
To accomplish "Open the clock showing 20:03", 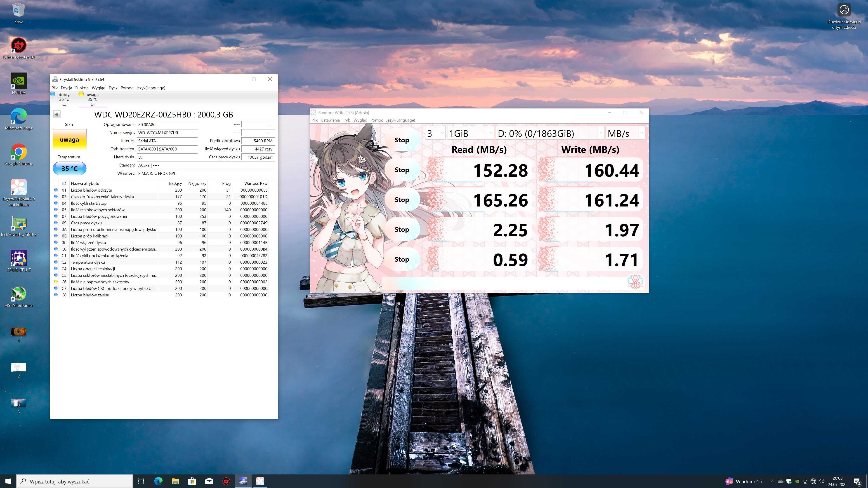I will pos(837,481).
